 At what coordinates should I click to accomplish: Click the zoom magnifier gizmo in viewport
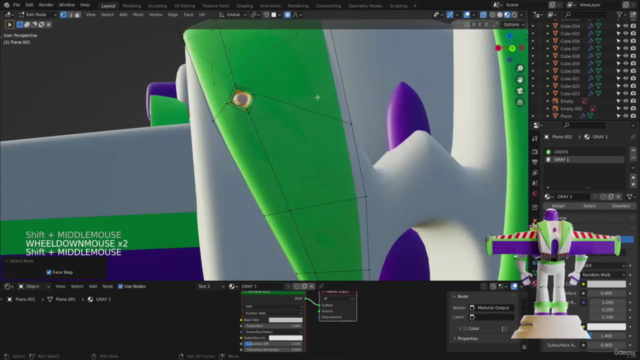(520, 68)
